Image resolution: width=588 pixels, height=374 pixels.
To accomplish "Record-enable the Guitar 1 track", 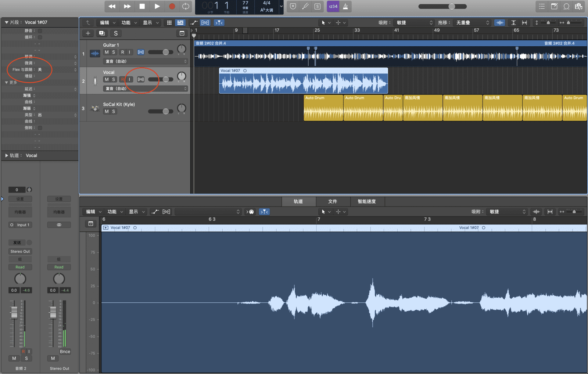I will coord(123,52).
